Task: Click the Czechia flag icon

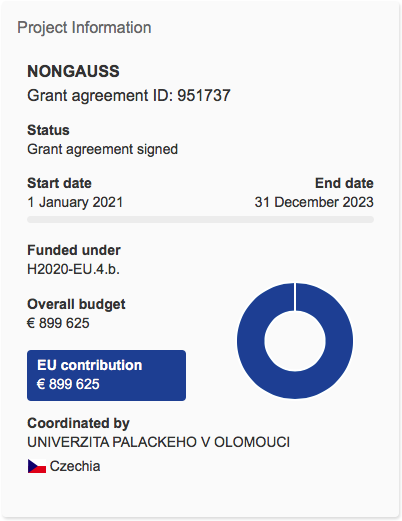Action: pos(37,466)
